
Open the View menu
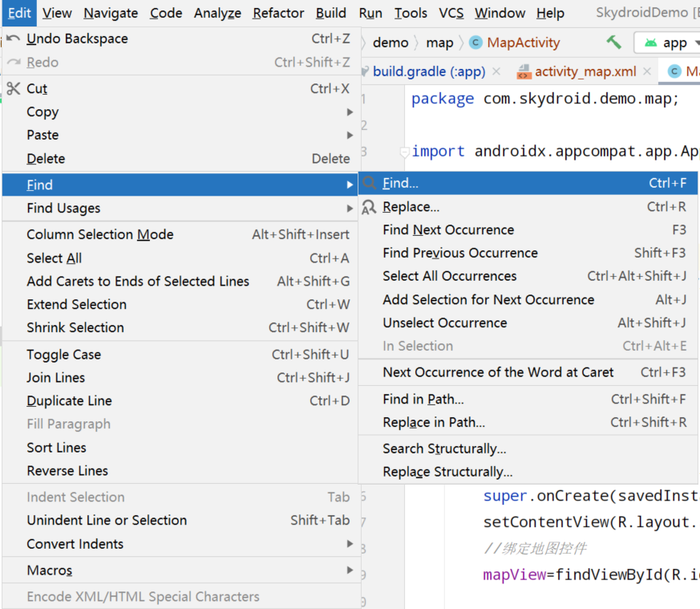tap(57, 13)
